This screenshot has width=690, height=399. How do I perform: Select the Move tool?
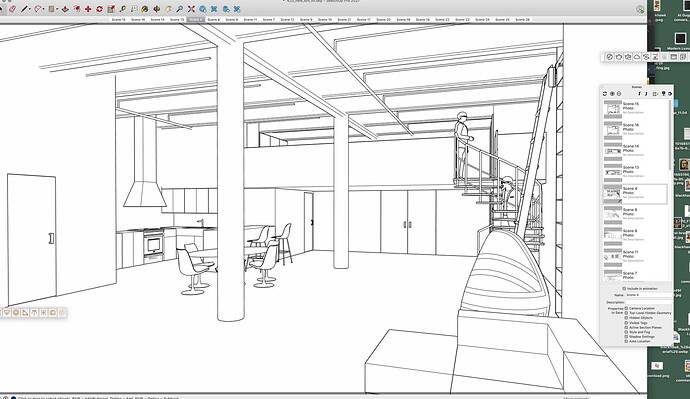(x=88, y=9)
